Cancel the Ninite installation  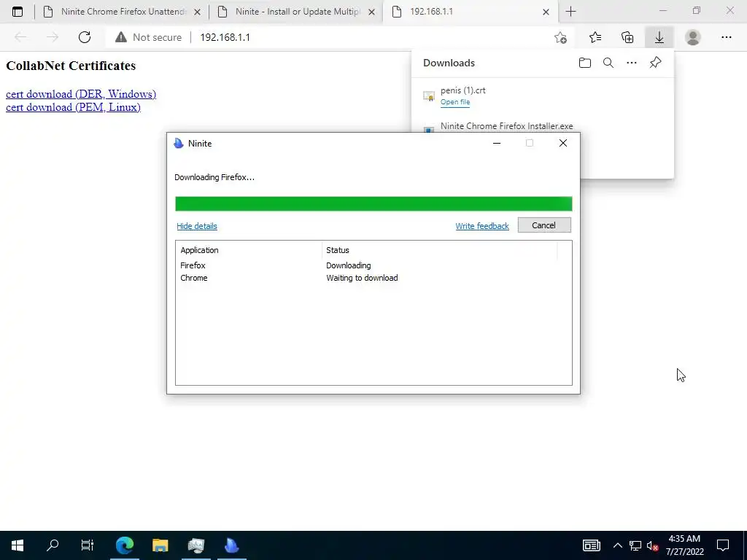click(x=544, y=225)
